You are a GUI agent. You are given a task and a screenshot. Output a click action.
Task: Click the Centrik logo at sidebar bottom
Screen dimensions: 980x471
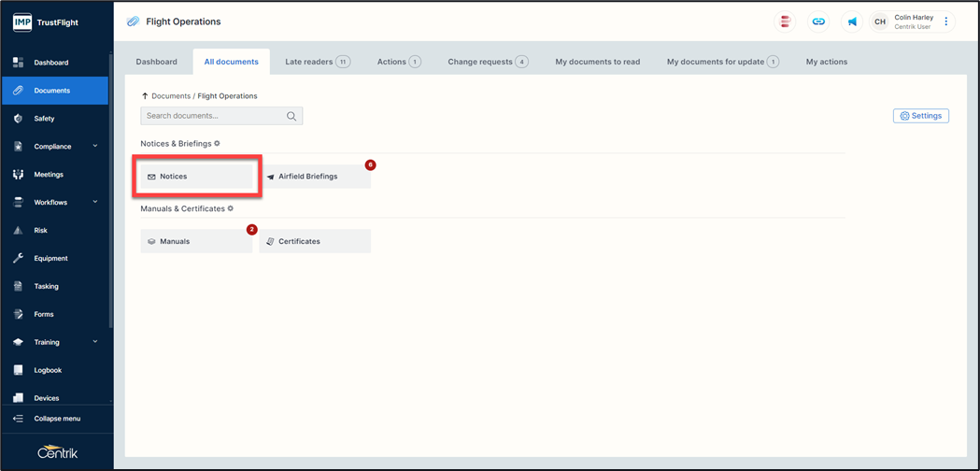point(58,451)
